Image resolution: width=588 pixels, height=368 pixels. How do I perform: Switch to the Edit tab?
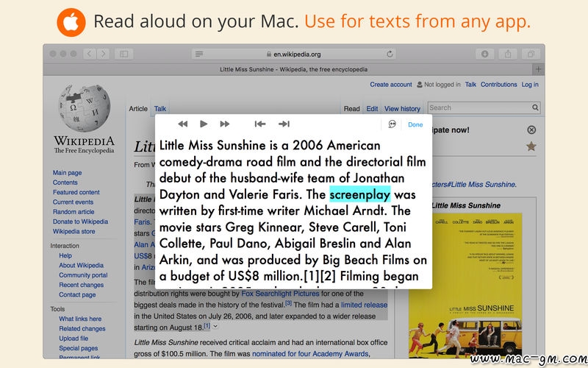click(372, 108)
